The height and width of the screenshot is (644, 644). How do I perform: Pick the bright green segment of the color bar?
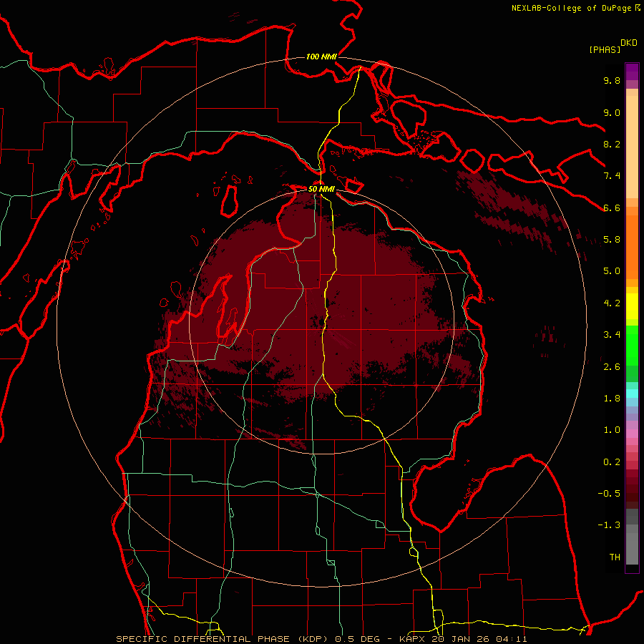tap(632, 346)
